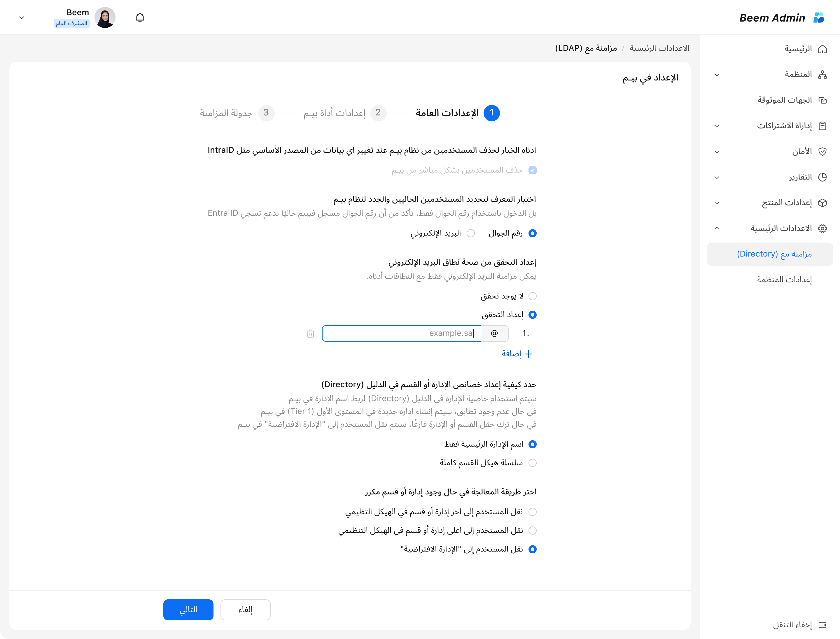Select the البريد الإلكتروني identifier radio button
840x639 pixels.
pyautogui.click(x=471, y=233)
